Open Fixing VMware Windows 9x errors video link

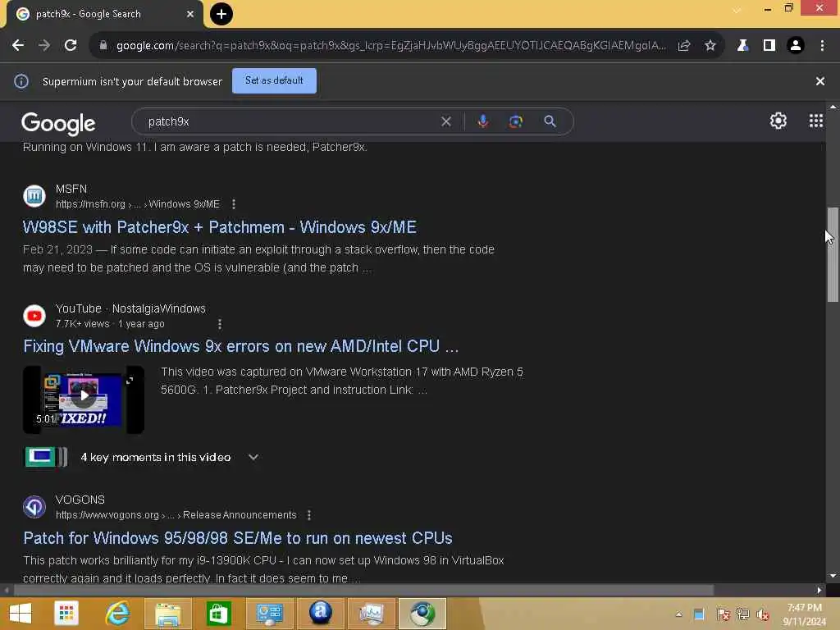[241, 346]
